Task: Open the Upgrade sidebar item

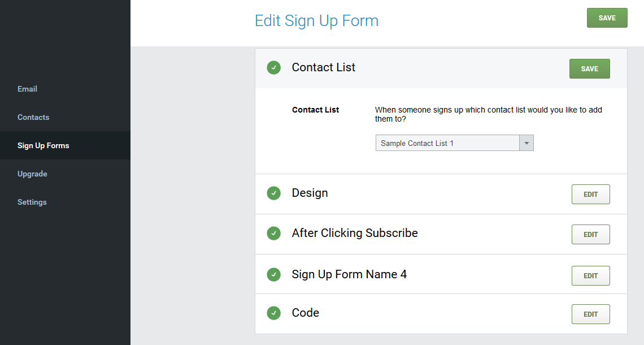Action: (x=32, y=174)
